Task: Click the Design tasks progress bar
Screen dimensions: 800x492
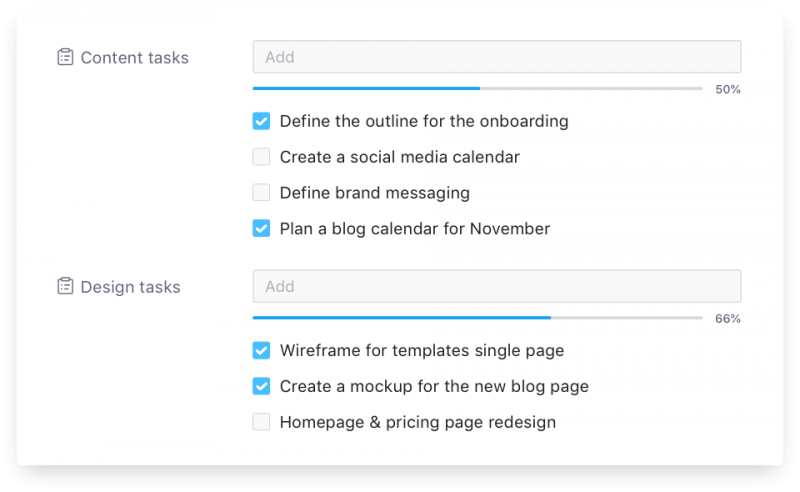Action: coord(477,318)
